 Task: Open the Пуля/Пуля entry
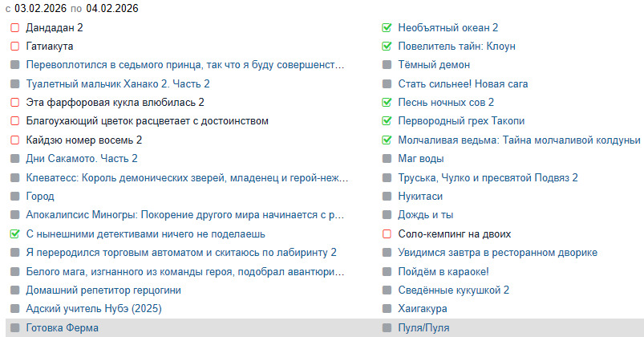(x=423, y=327)
